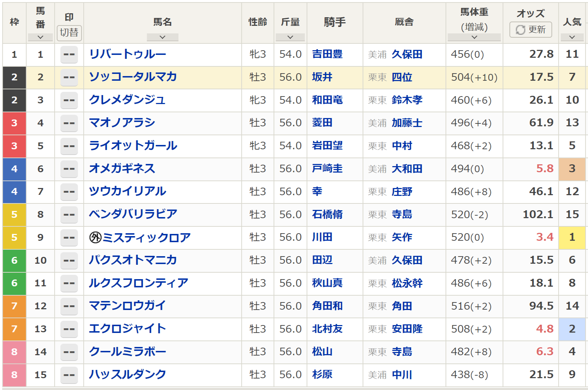Screen dimensions: 588x390
Task: Open horse page for ミスティックロア
Action: click(146, 238)
